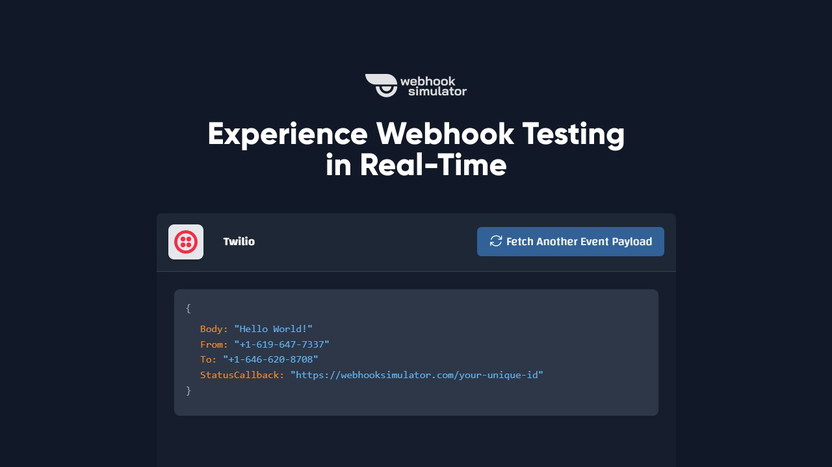Select the From number +1-619-647-7337
This screenshot has width=832, height=467.
tap(281, 344)
